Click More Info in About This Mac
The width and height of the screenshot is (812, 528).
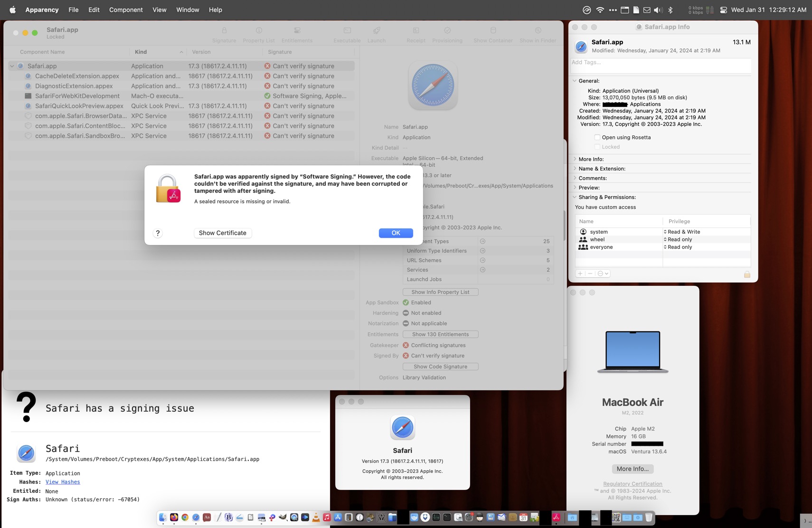point(633,469)
